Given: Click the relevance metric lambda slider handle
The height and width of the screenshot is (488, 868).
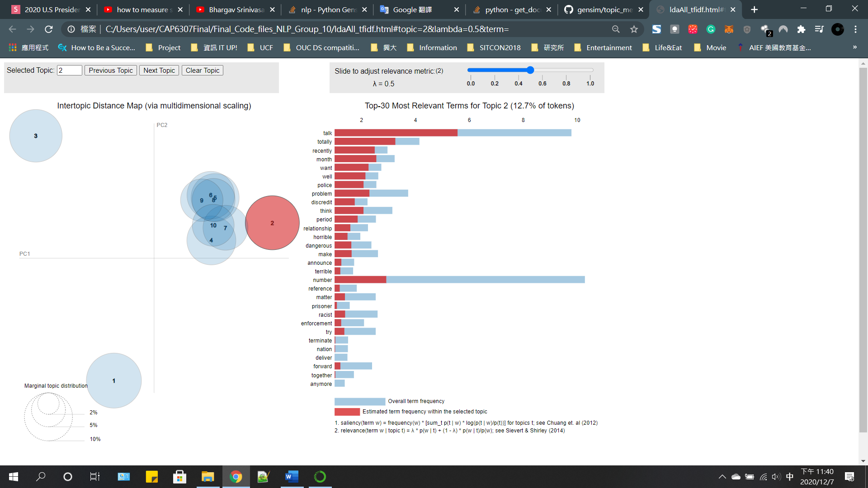Looking at the screenshot, I should [x=530, y=70].
